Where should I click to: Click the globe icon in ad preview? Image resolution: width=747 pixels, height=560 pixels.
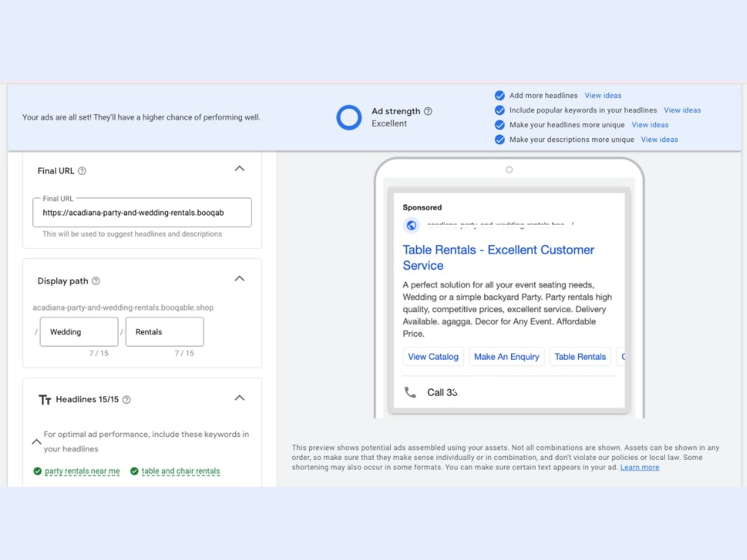(411, 225)
